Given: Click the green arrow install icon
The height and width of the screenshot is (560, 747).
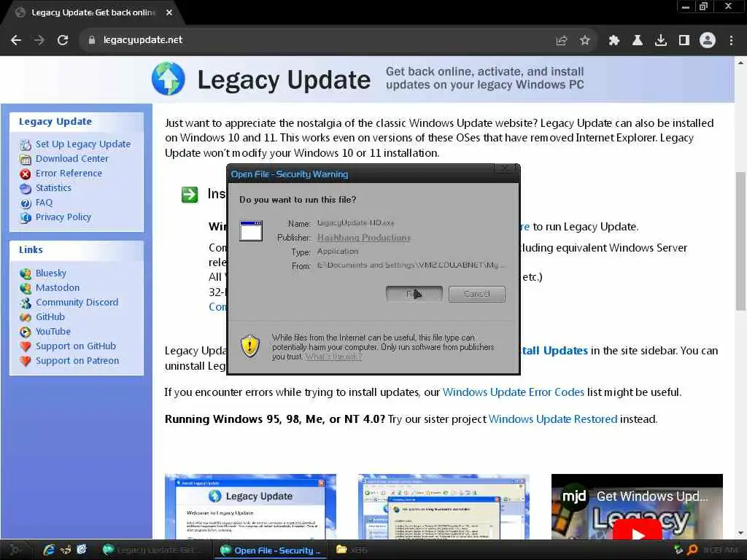Looking at the screenshot, I should [x=190, y=194].
